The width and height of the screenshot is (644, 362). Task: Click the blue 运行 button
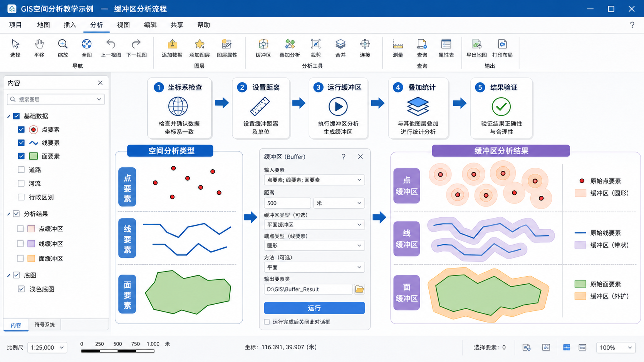coord(314,308)
